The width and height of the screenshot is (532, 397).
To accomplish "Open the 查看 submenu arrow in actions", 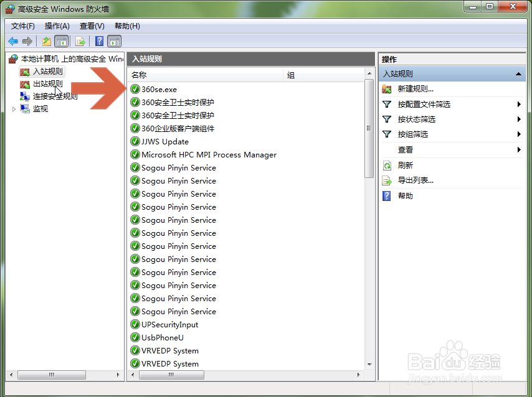I will coord(519,149).
